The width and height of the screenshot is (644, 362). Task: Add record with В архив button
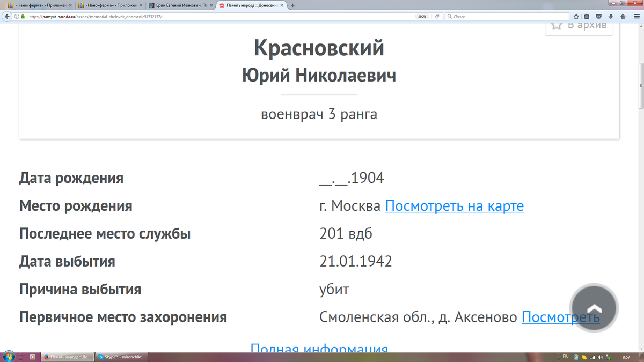tap(579, 25)
